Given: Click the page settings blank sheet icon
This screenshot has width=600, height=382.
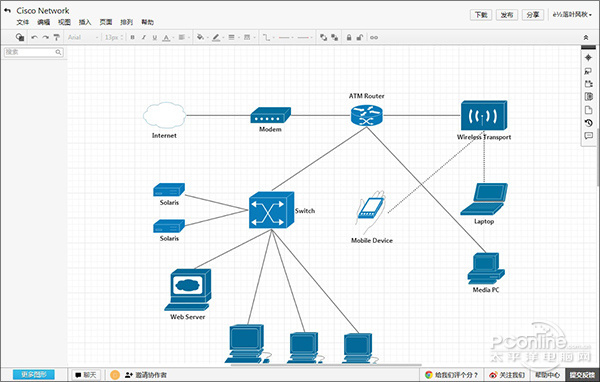Looking at the screenshot, I should click(x=588, y=110).
